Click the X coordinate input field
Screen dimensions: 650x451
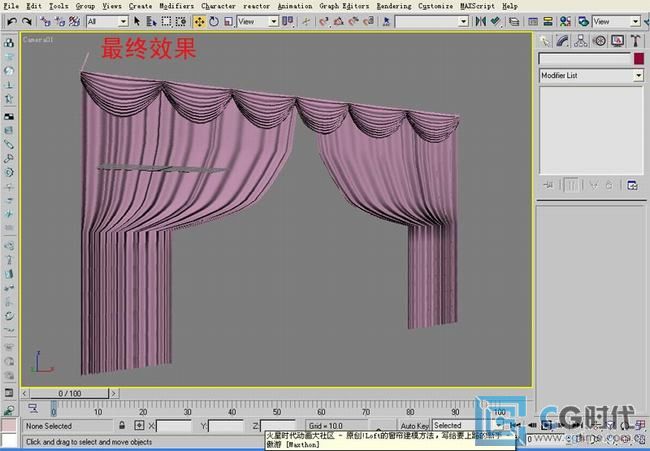pyautogui.click(x=173, y=426)
